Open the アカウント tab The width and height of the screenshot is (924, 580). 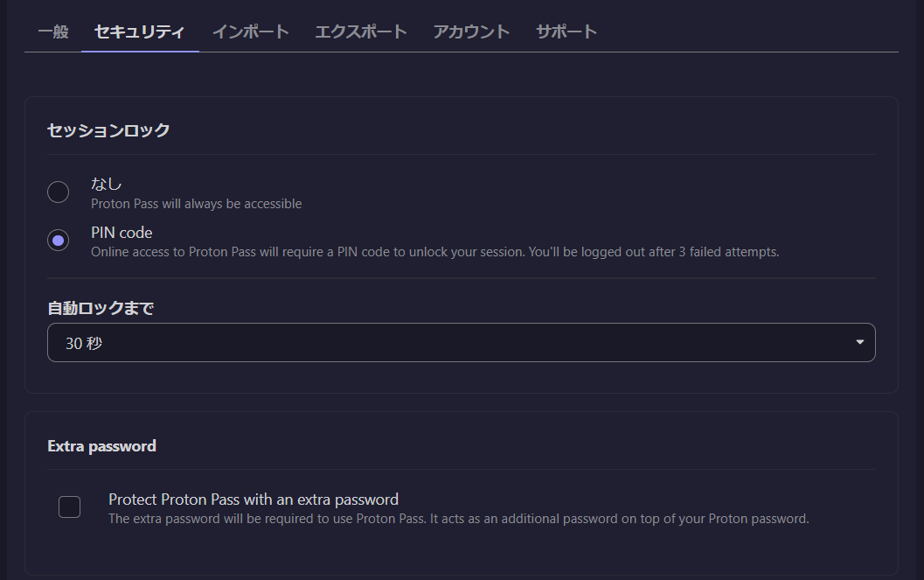click(x=471, y=31)
